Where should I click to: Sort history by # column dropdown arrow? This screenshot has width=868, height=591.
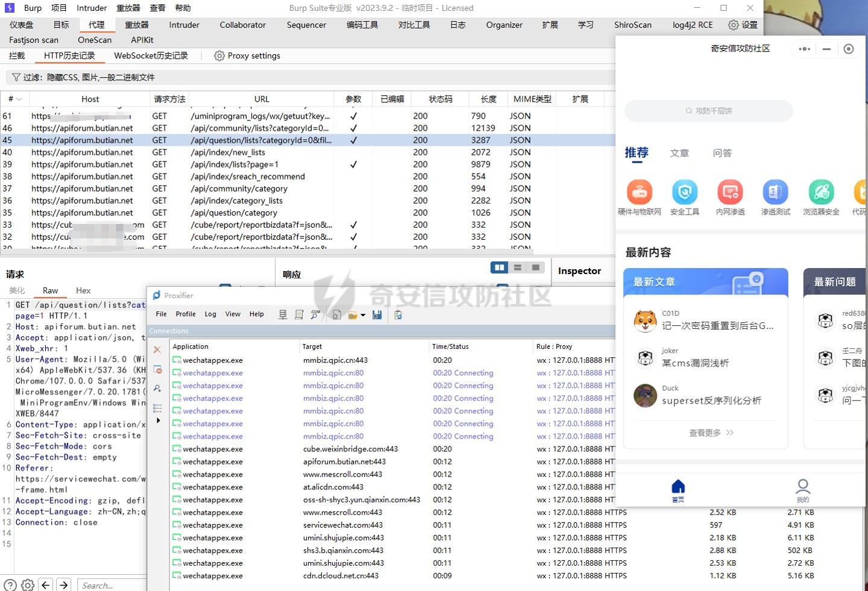tap(19, 99)
